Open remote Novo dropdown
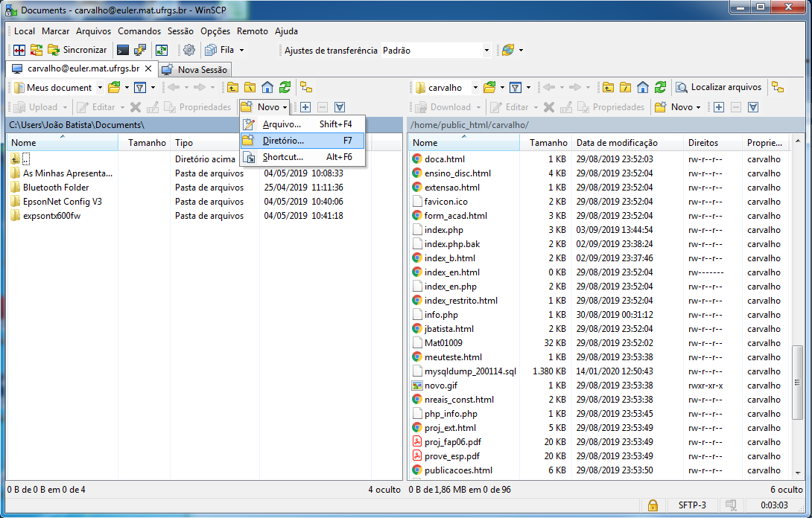812x518 pixels. tap(678, 107)
